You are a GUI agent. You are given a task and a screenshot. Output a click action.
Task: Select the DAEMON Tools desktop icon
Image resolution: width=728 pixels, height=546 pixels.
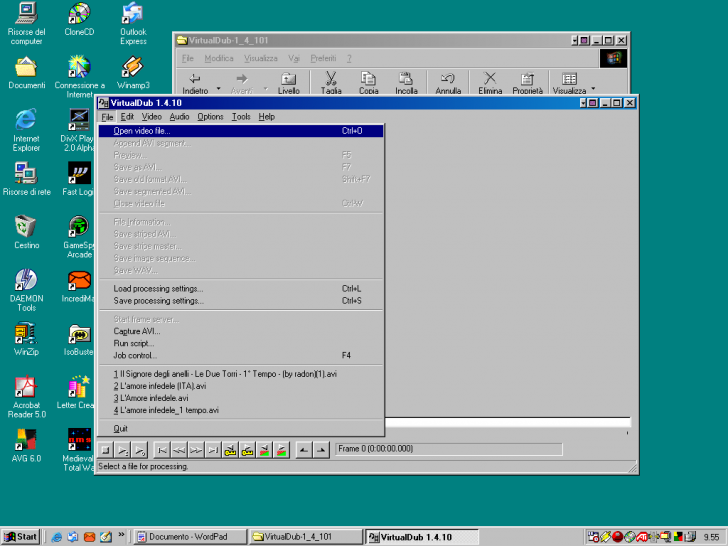click(26, 290)
